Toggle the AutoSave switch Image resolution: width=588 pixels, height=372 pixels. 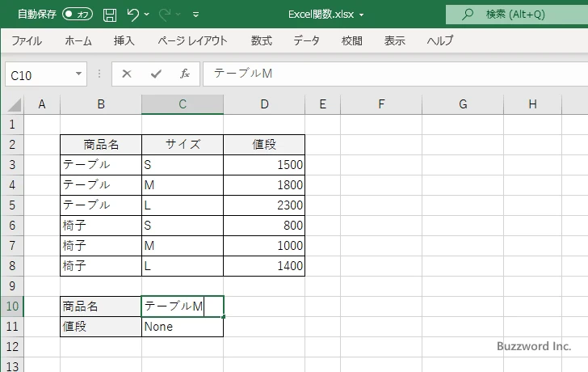[78, 15]
